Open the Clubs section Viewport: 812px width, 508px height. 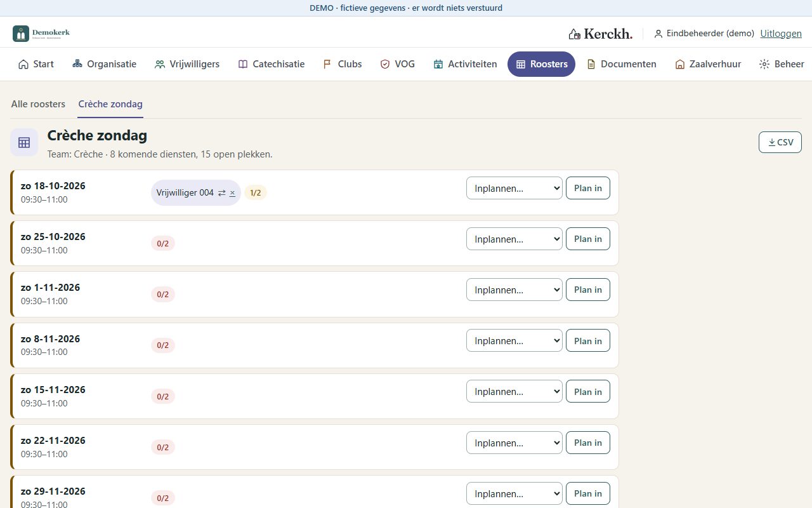click(343, 64)
